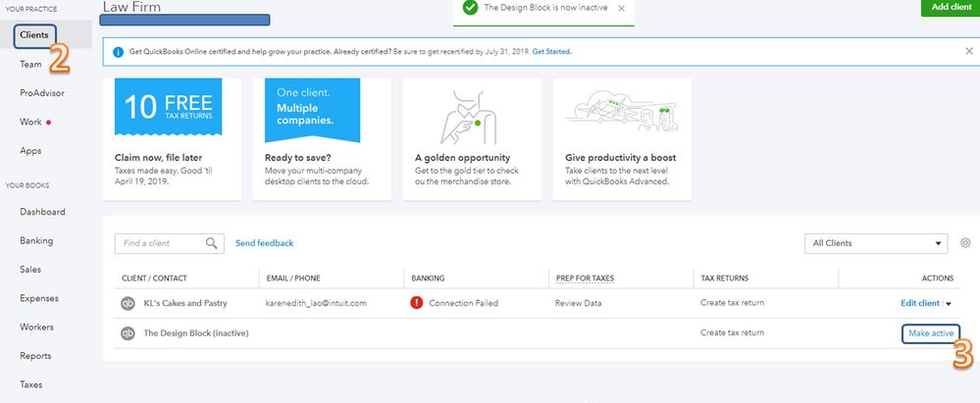Open Clients in the left sidebar

pyautogui.click(x=33, y=35)
